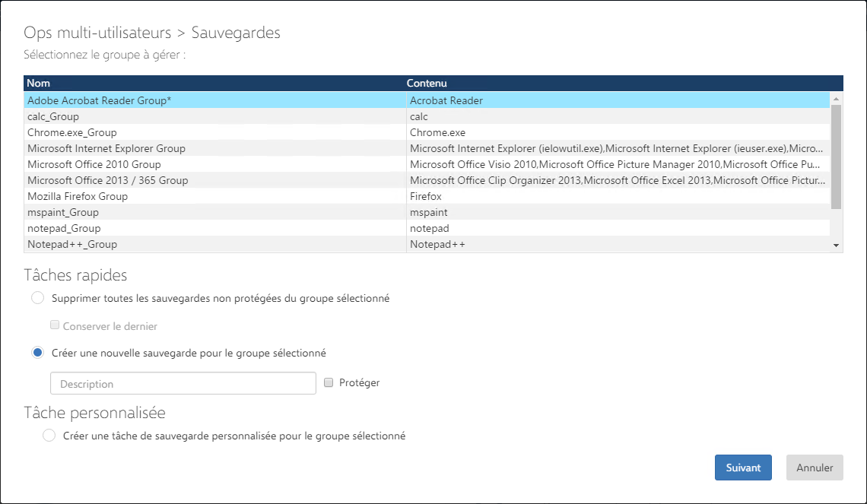Click the 'Annuler' button
Viewport: 867px width, 504px height.
[x=815, y=468]
